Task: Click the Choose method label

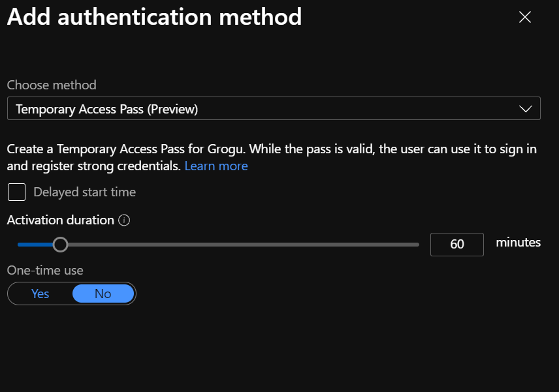Action: (x=52, y=85)
